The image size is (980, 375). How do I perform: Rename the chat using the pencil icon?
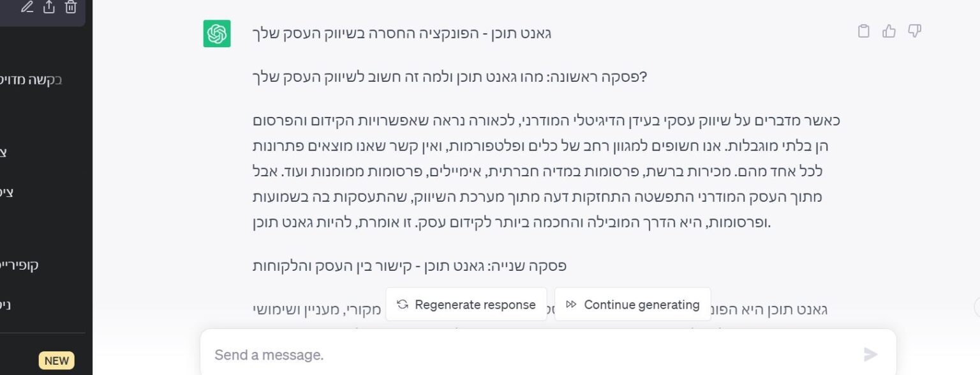tap(27, 8)
